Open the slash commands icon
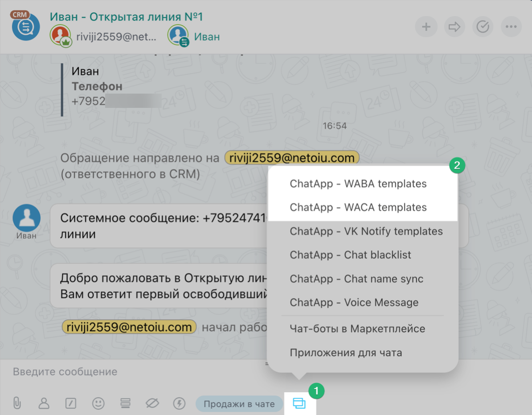Screen dimensions: 532x415 [70, 403]
